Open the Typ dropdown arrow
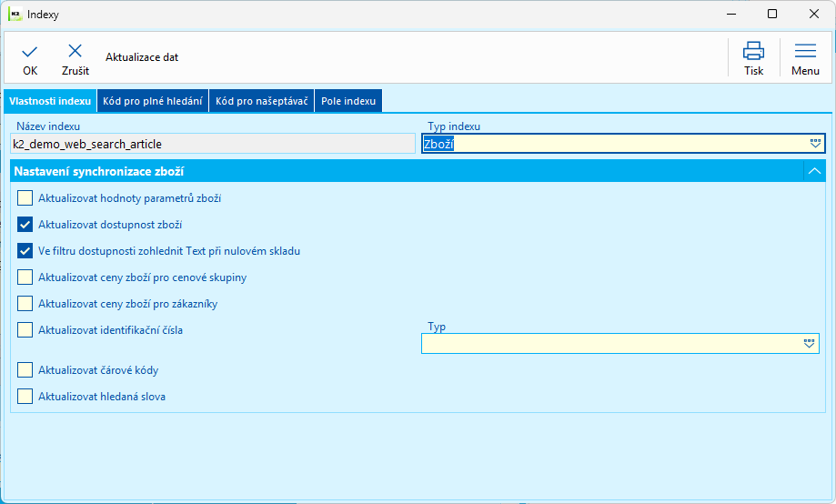Screen dimensions: 836x504 point(809,344)
